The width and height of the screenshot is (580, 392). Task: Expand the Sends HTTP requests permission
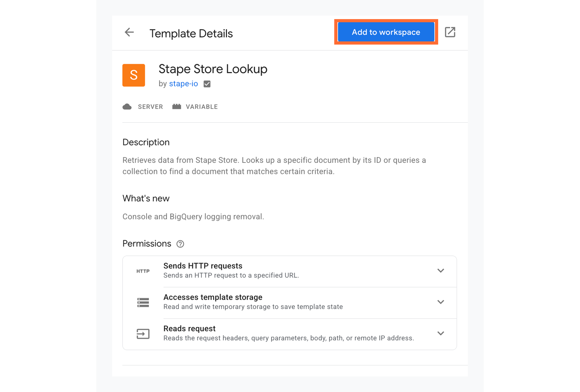440,271
